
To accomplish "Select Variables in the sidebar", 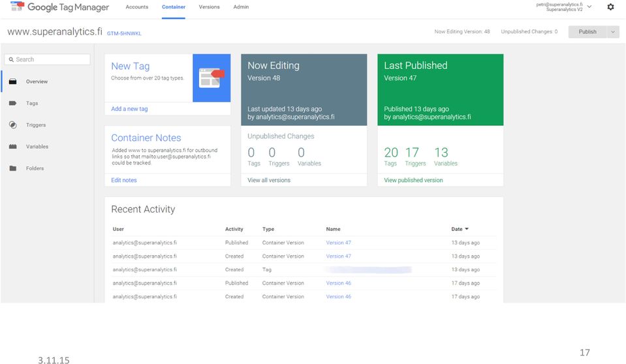I will (x=37, y=147).
